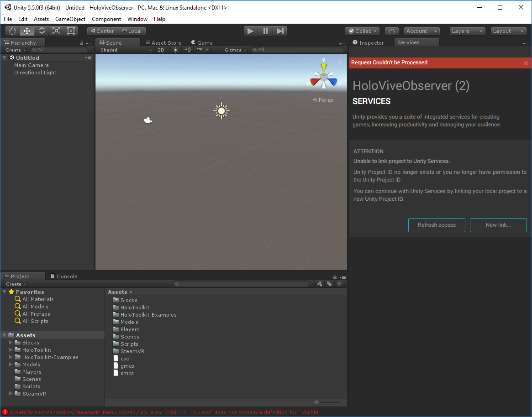Lock the Project panel
The height and width of the screenshot is (417, 532).
[x=335, y=276]
